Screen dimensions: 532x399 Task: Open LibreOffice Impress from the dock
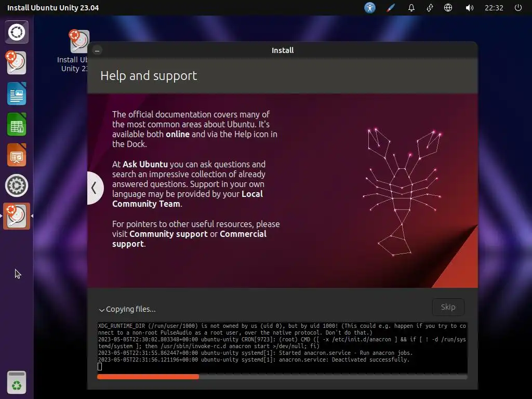point(17,155)
